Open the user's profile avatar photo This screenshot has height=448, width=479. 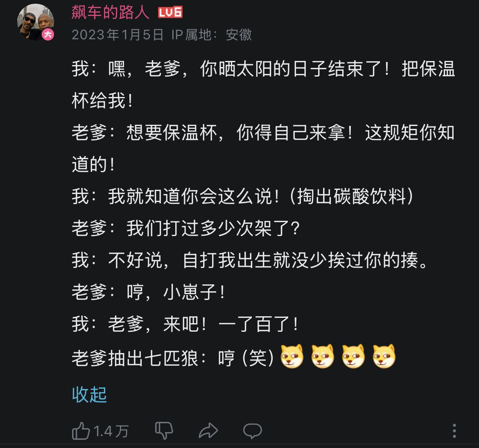coord(36,22)
